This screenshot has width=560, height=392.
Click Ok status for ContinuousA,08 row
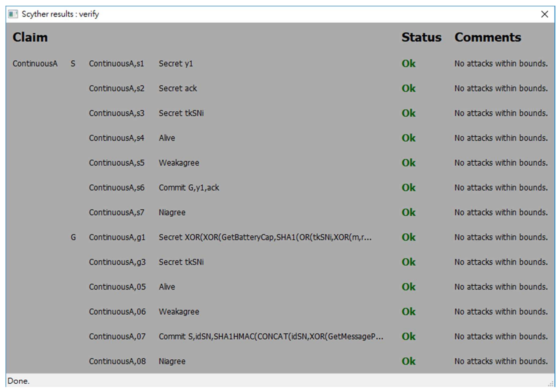pos(408,361)
